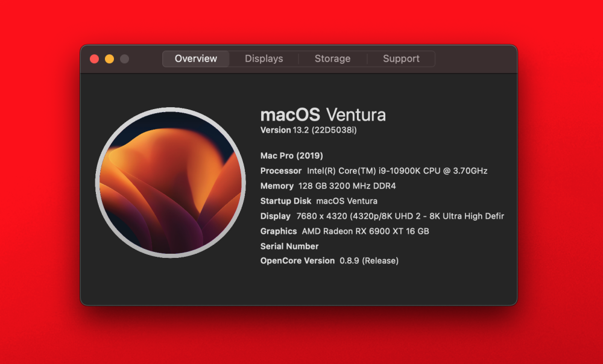Click the OpenCore Version label
The height and width of the screenshot is (364, 603).
(297, 261)
